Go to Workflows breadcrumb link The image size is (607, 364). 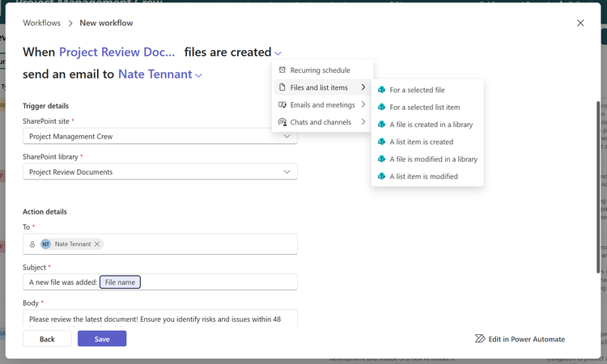pyautogui.click(x=41, y=23)
